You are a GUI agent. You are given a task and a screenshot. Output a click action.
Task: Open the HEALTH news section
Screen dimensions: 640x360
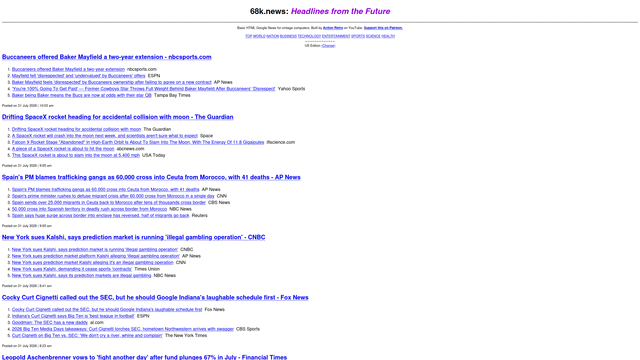pyautogui.click(x=388, y=36)
